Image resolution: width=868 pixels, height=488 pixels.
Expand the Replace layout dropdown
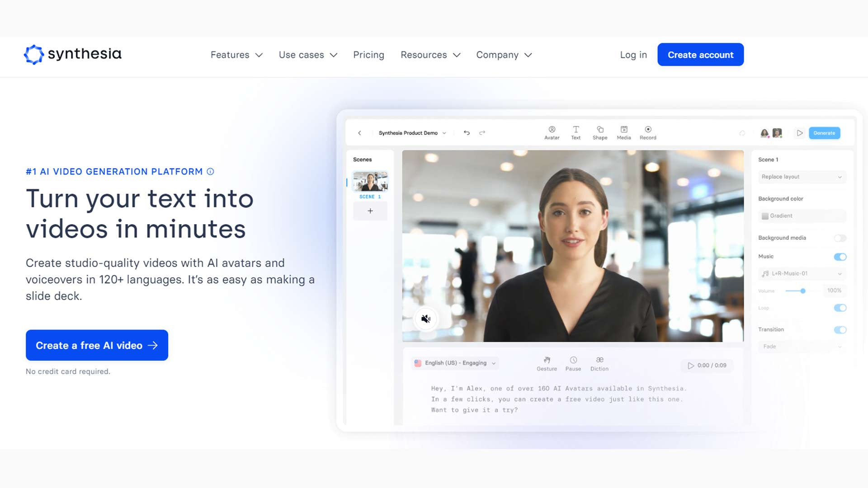pyautogui.click(x=802, y=177)
